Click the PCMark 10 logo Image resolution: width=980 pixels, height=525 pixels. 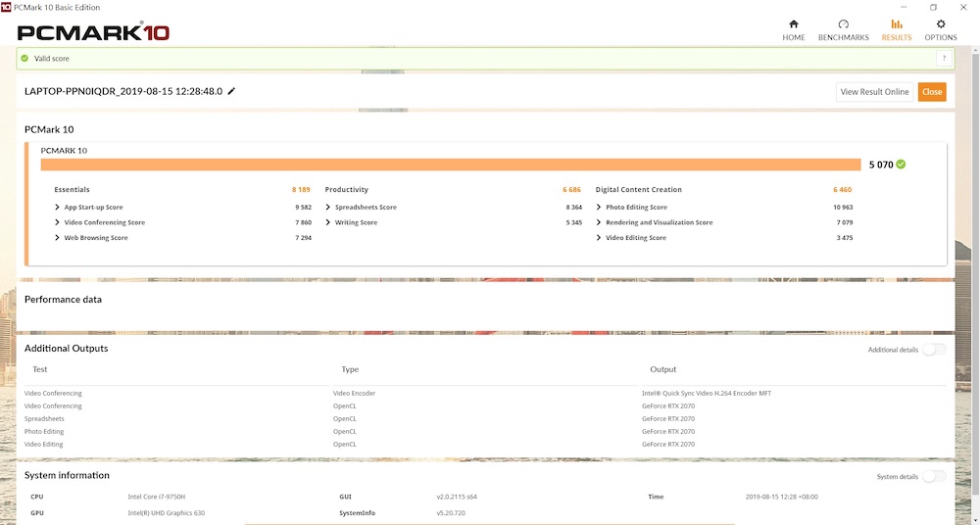click(94, 32)
